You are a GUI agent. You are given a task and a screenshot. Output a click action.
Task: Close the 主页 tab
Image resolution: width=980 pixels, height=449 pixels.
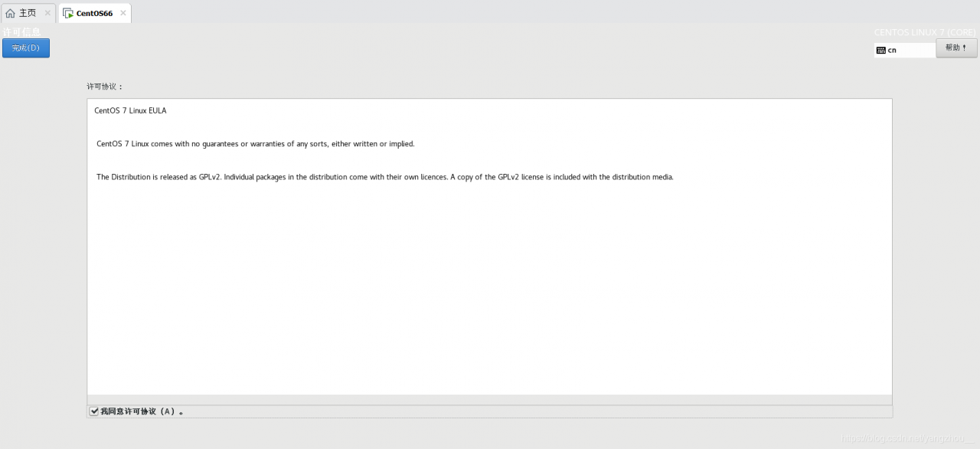[47, 13]
